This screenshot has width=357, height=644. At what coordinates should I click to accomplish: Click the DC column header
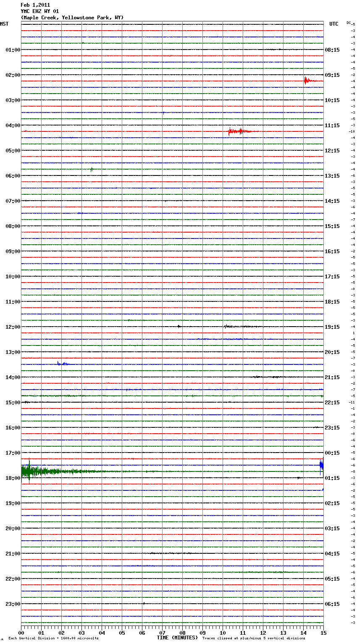pos(349,23)
